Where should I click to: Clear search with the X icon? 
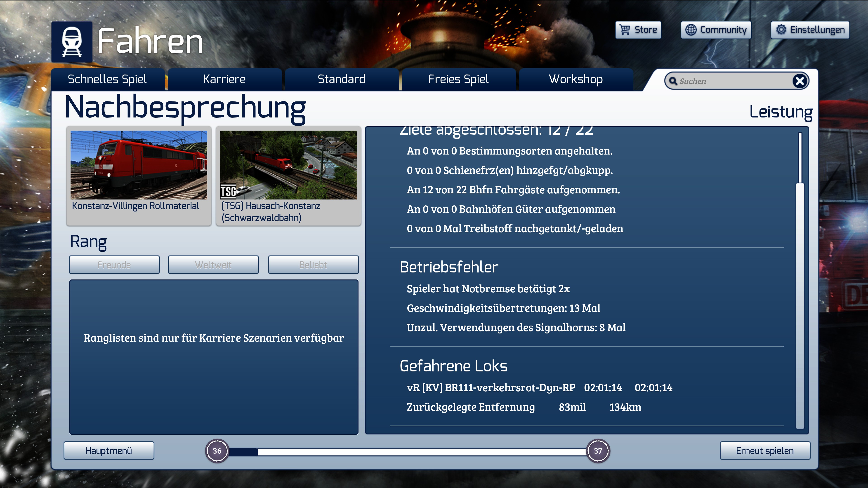pyautogui.click(x=800, y=81)
